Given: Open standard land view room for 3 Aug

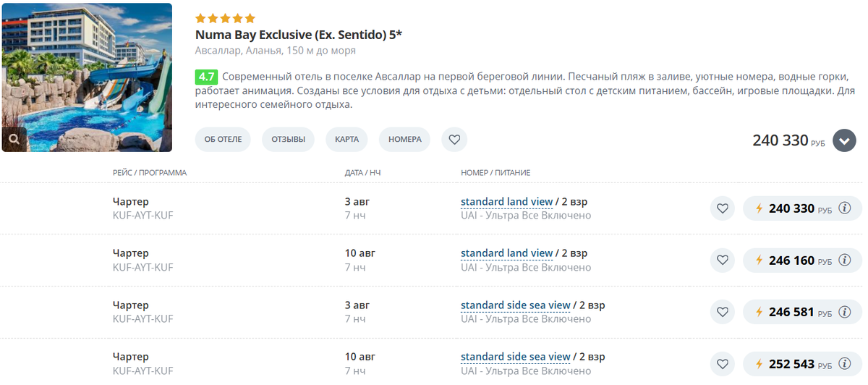Looking at the screenshot, I should [x=506, y=202].
